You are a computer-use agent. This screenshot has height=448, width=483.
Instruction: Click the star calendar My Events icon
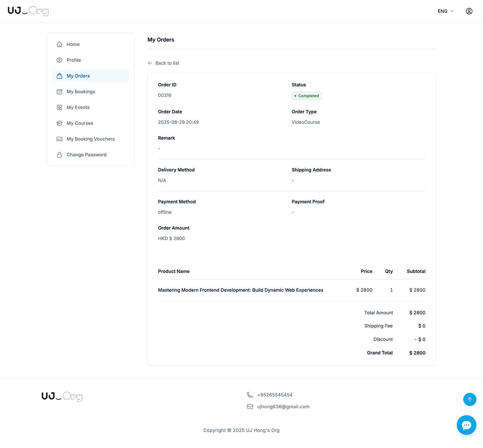click(x=59, y=108)
